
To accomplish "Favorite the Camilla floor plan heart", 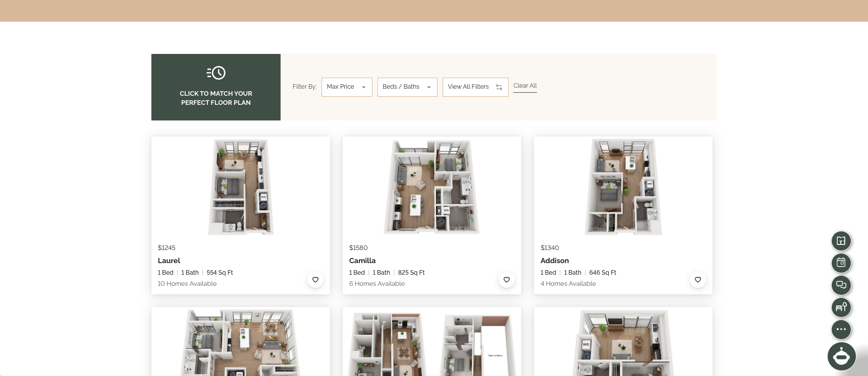I will [507, 280].
